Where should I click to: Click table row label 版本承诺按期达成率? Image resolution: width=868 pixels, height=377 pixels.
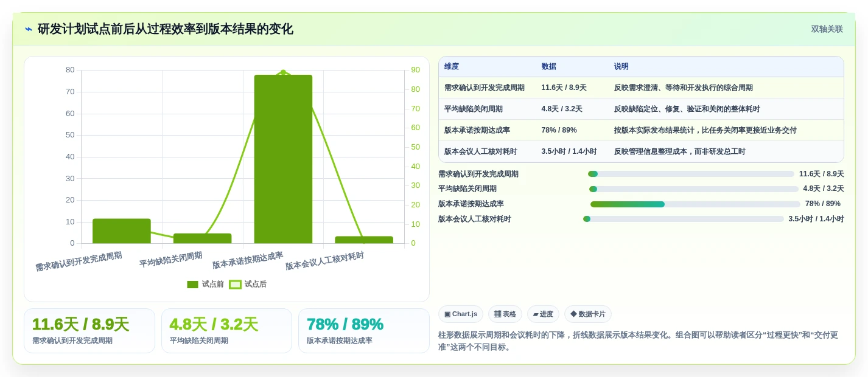tap(477, 130)
